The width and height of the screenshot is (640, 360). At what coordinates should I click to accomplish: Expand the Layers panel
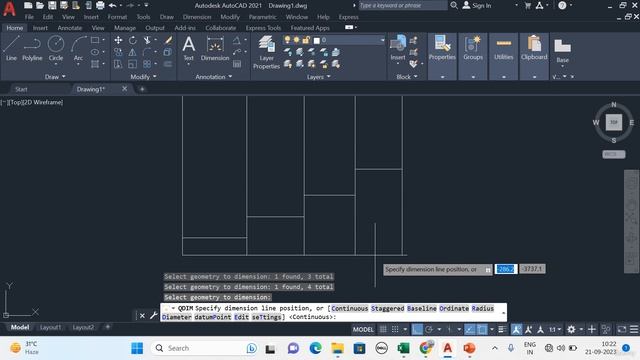click(319, 77)
